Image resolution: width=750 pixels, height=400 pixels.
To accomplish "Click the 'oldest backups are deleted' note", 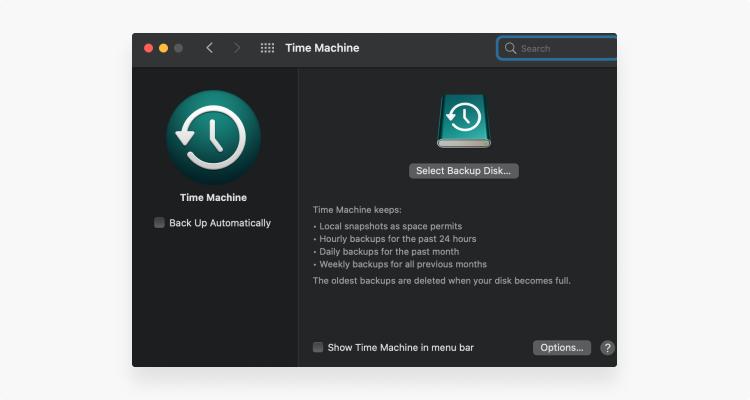I will click(x=441, y=280).
